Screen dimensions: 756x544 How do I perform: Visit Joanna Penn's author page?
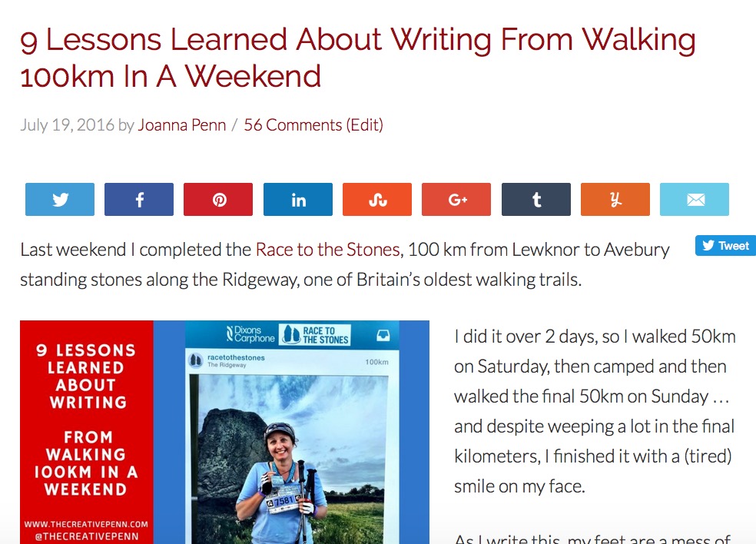pyautogui.click(x=182, y=124)
